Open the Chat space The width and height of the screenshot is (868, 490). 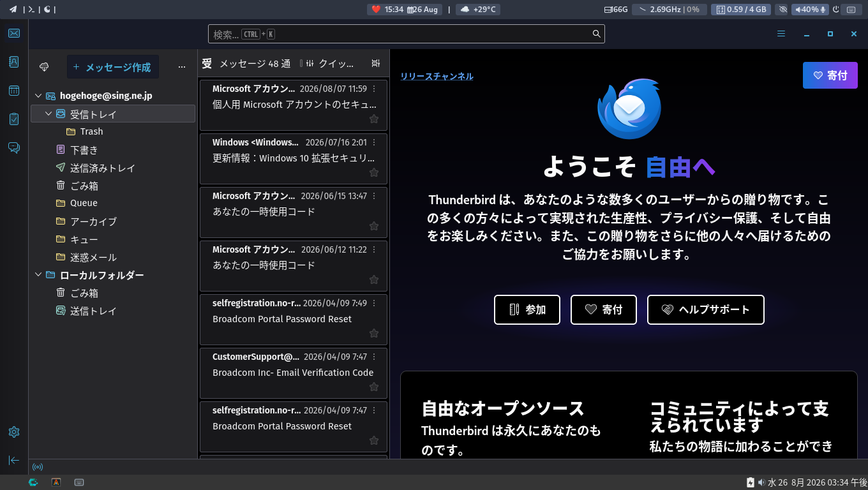click(x=14, y=148)
